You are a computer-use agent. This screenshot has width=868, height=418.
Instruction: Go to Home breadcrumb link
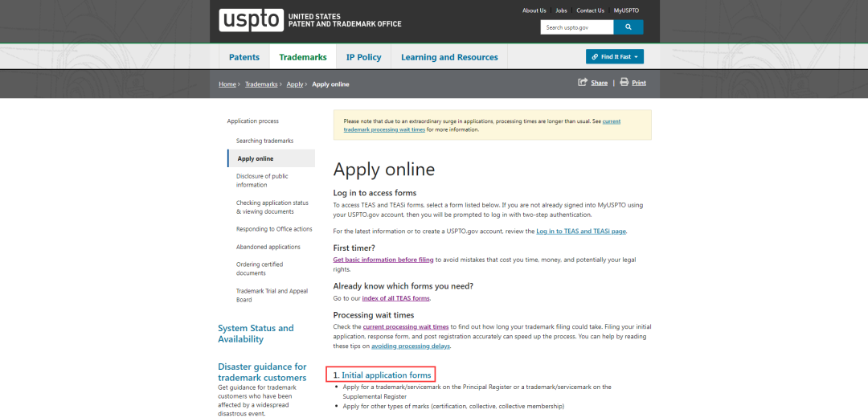(227, 84)
